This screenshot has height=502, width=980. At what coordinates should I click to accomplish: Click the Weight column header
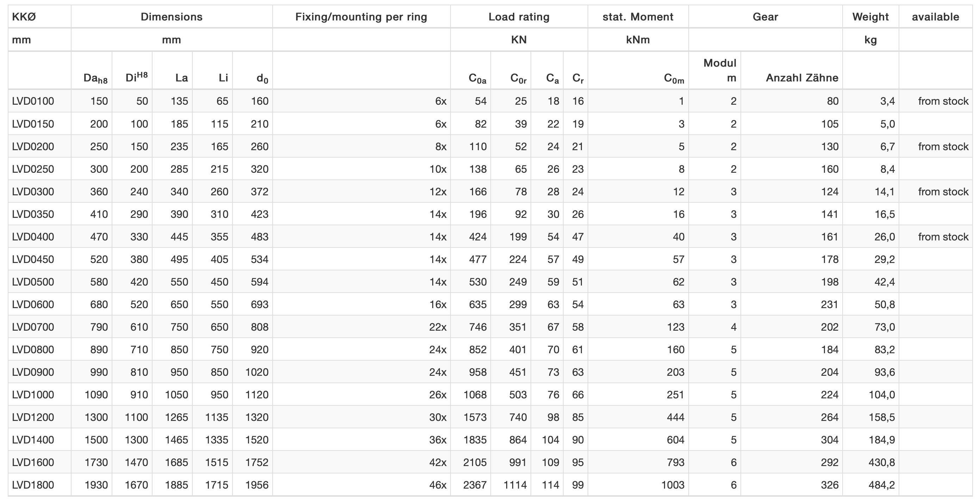[870, 17]
